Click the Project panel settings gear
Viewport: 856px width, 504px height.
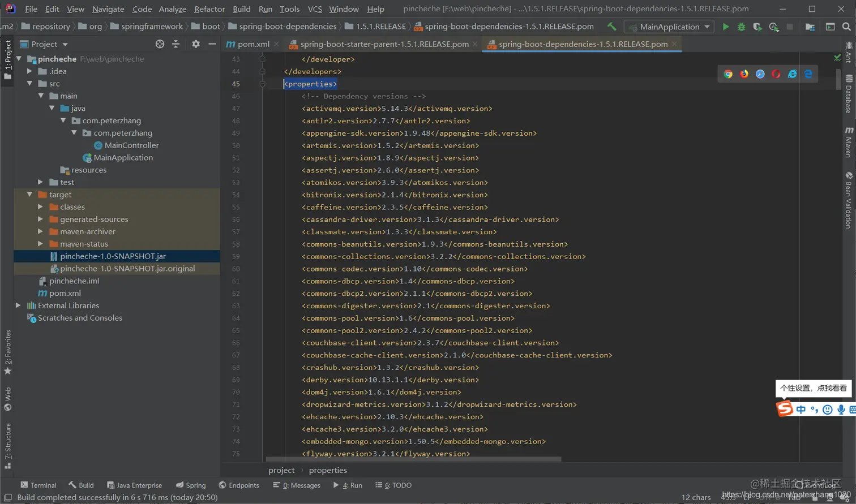196,44
